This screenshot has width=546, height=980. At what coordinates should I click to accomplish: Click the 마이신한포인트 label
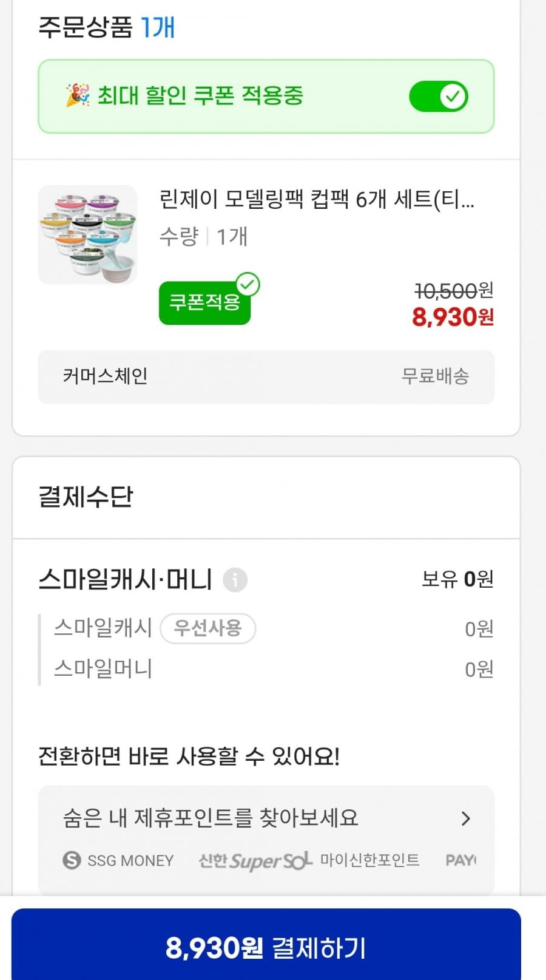[369, 860]
